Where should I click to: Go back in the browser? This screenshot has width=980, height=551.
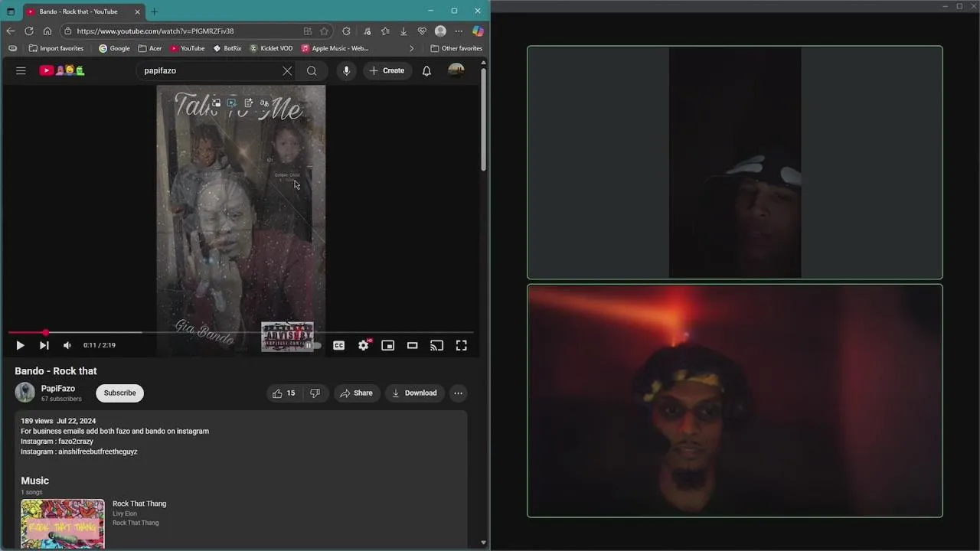coord(10,31)
